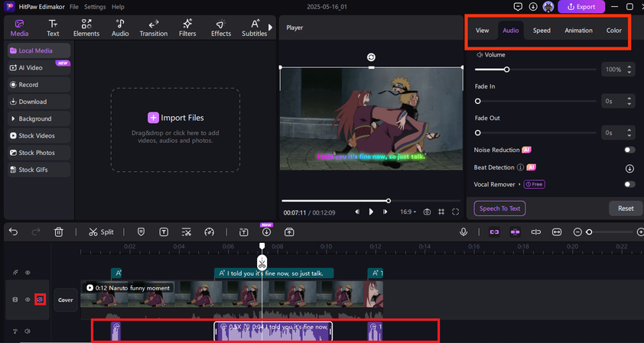Expand Vocal Remover arrow next to label
Screen dimensions: 644x343
519,185
